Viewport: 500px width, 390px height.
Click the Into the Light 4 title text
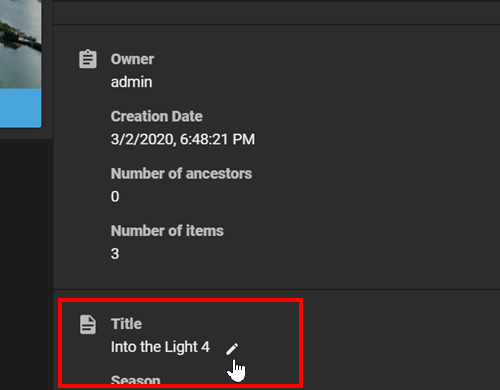pyautogui.click(x=160, y=347)
